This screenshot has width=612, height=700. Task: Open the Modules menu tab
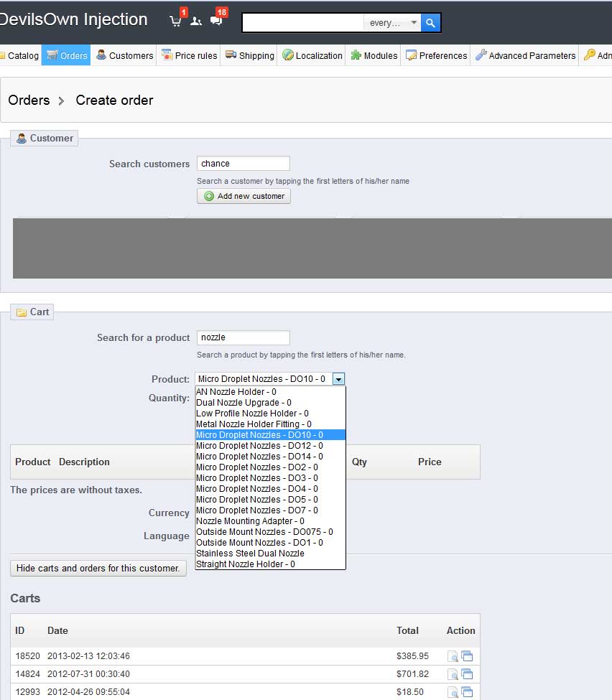click(x=374, y=55)
